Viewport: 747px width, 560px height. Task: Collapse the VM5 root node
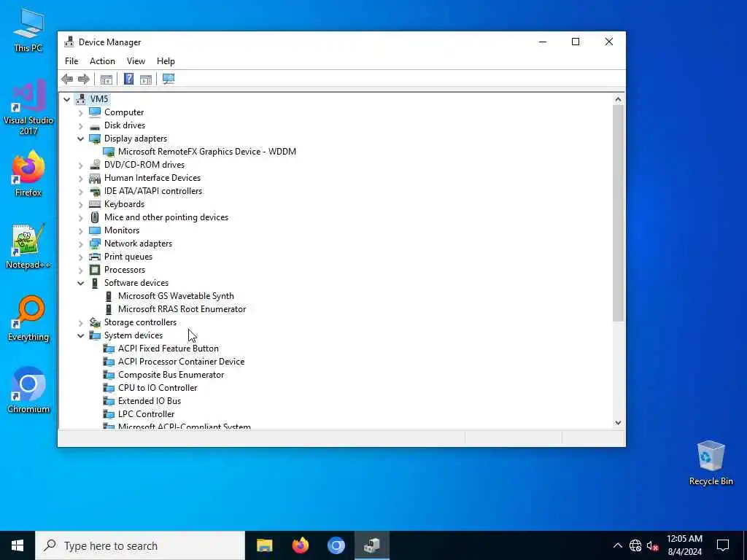(x=66, y=99)
